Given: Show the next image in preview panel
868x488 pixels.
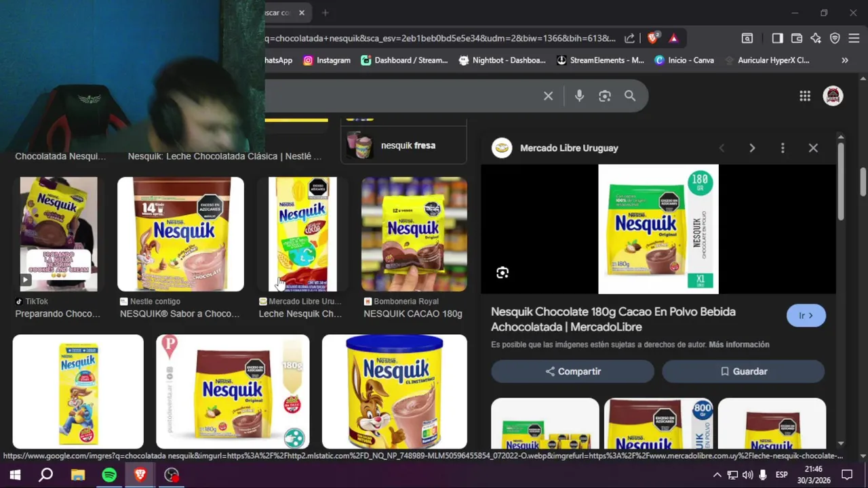Looking at the screenshot, I should pos(752,148).
